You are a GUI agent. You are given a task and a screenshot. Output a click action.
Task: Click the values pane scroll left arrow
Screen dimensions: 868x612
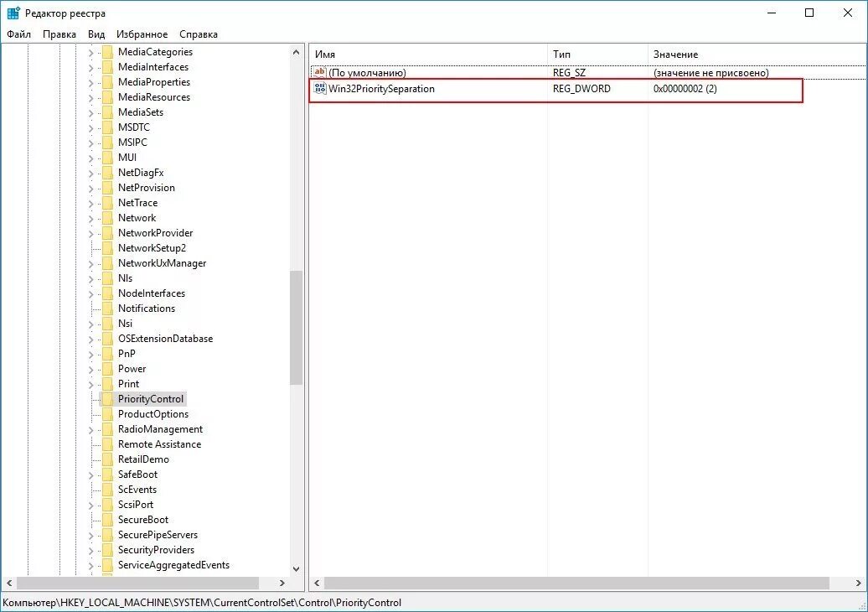click(x=318, y=583)
